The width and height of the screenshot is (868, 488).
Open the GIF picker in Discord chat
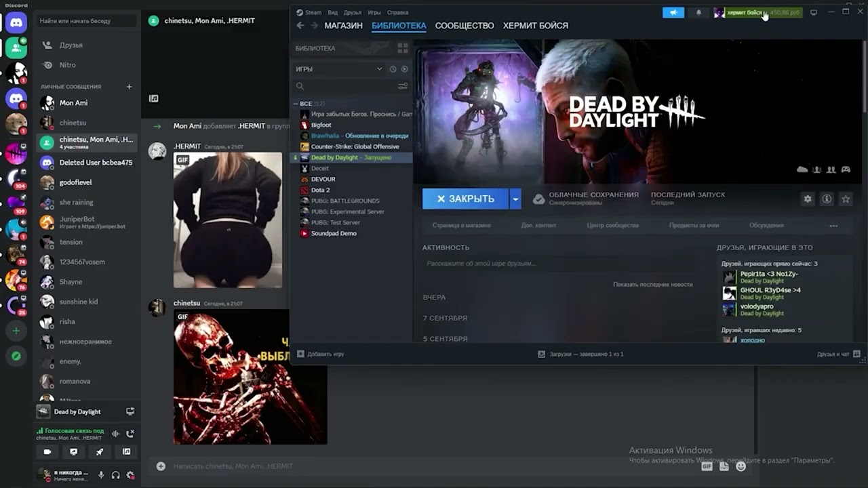click(707, 466)
